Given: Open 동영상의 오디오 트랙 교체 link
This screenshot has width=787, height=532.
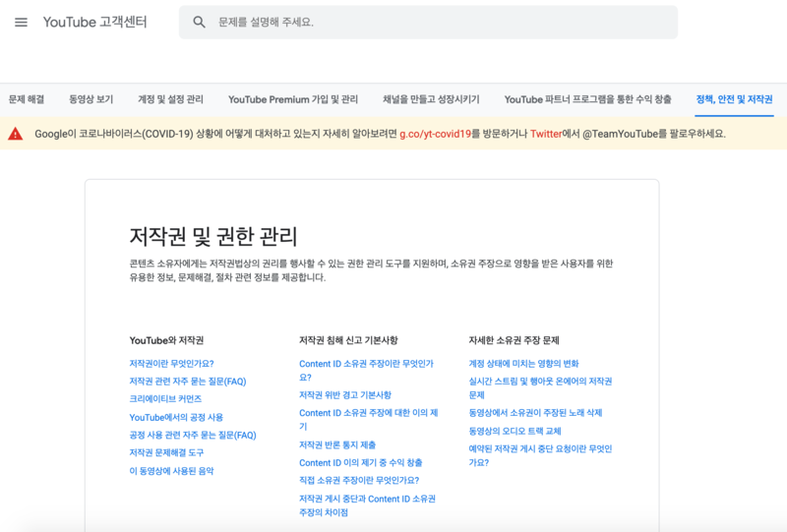Looking at the screenshot, I should pyautogui.click(x=515, y=431).
